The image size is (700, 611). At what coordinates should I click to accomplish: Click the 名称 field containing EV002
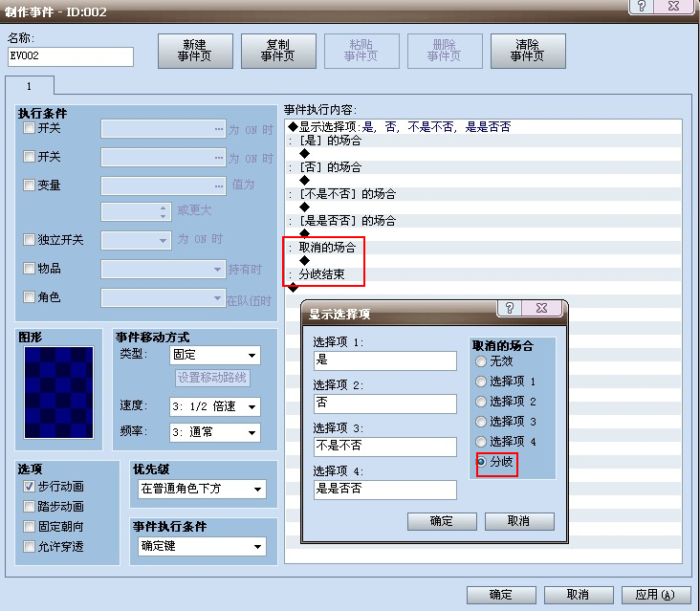coord(71,56)
